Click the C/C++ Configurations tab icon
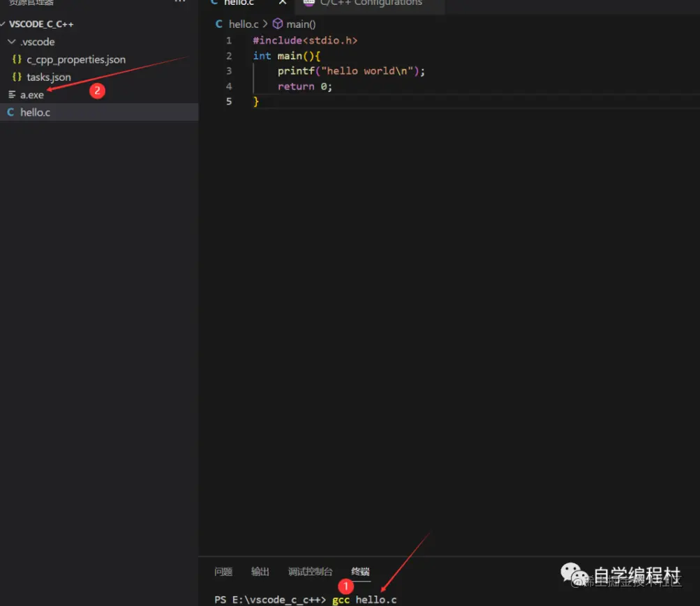The height and width of the screenshot is (606, 700). 308,2
